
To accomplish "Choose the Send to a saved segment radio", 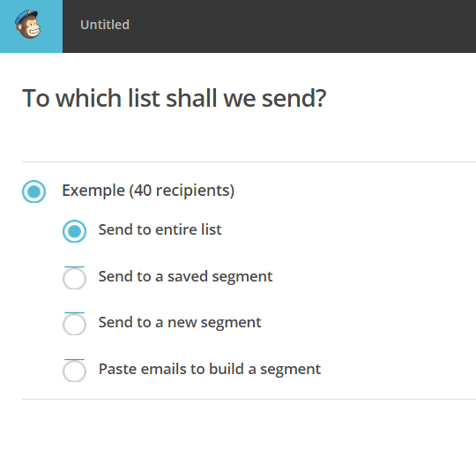I will (74, 278).
